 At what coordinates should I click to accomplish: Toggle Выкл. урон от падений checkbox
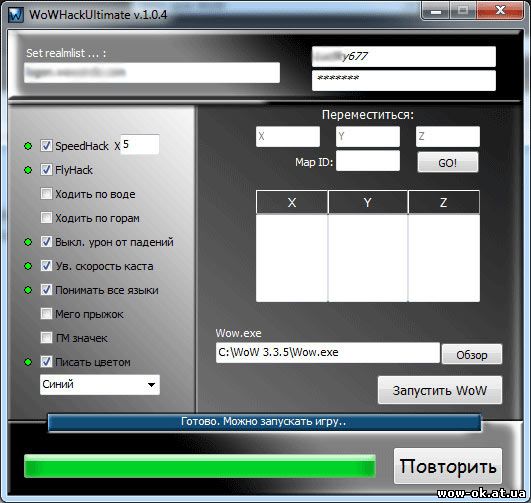coord(46,242)
